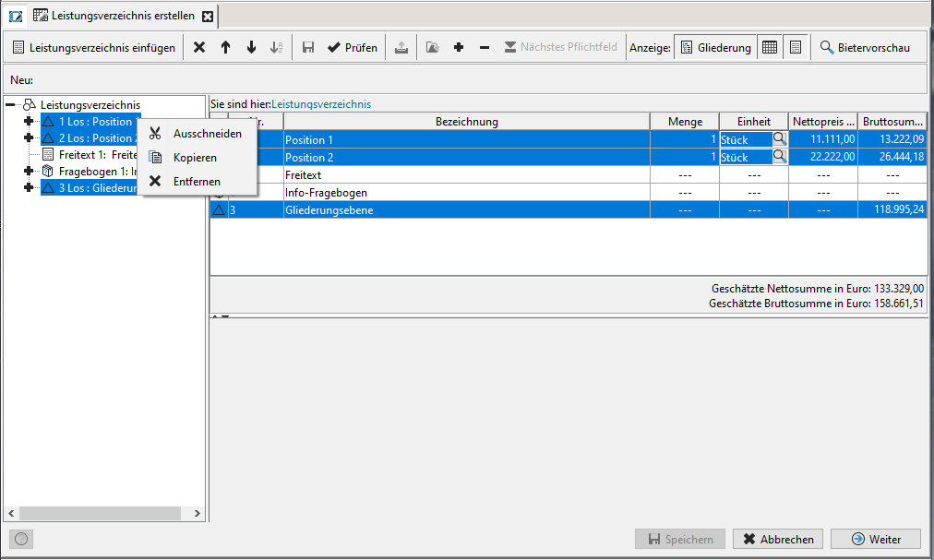Click the tree panel horizontal scrollbar thumb
This screenshot has width=934, height=560.
point(100,513)
